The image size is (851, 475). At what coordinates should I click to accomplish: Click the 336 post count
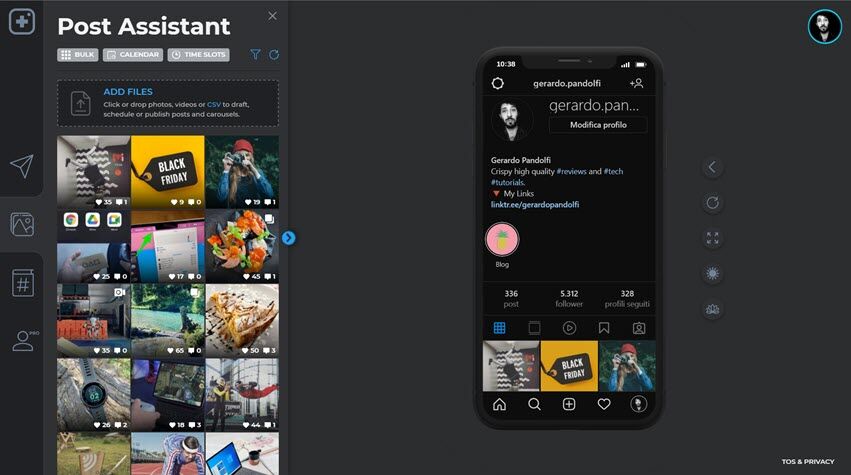click(x=511, y=298)
